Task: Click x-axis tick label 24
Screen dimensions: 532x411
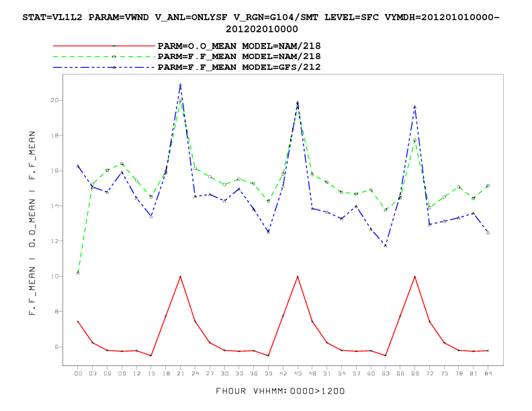Action: click(x=195, y=373)
